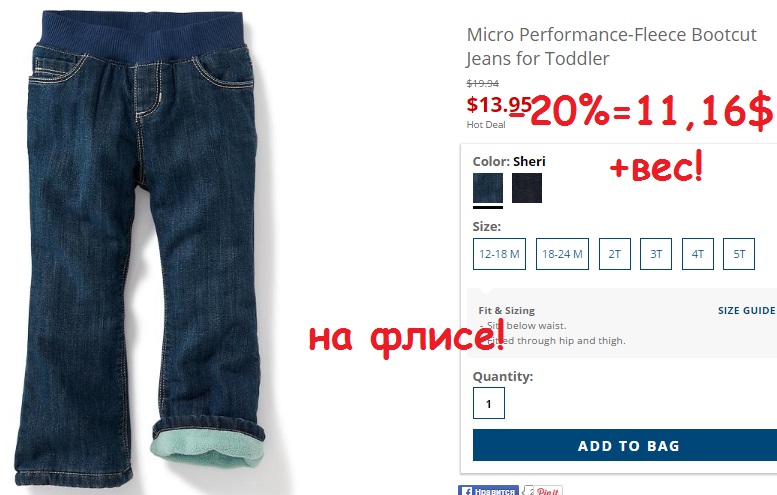Click the Facebook Like button
Viewport: 777px width, 495px height.
pos(488,491)
